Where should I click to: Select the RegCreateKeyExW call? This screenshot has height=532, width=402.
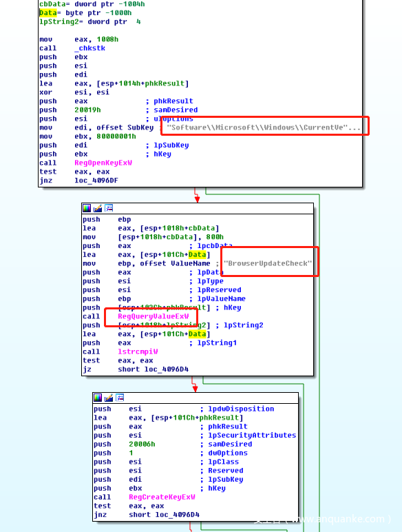(x=162, y=497)
